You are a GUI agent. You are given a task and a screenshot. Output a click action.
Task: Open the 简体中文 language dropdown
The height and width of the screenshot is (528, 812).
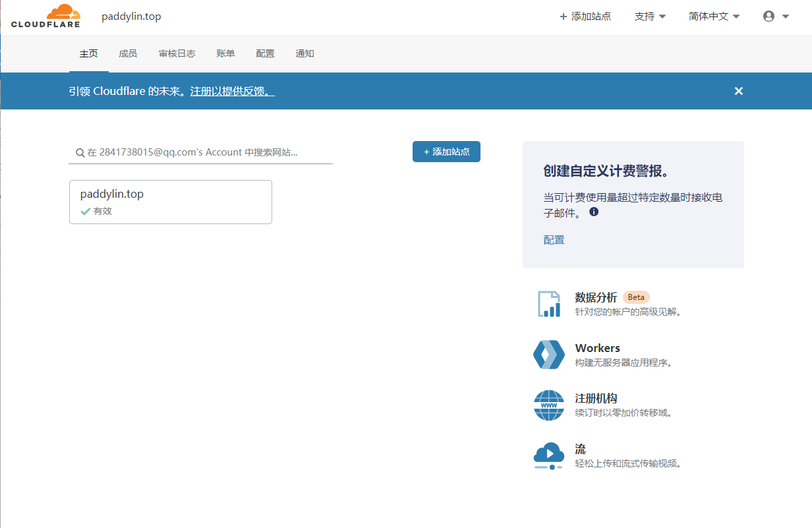click(x=714, y=16)
